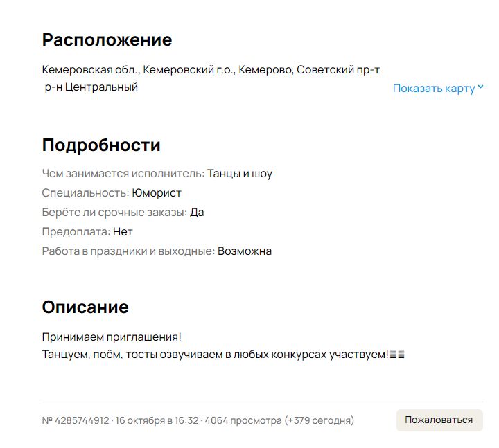
Task: Click description line "Принимаем приглашения!"
Action: point(112,337)
